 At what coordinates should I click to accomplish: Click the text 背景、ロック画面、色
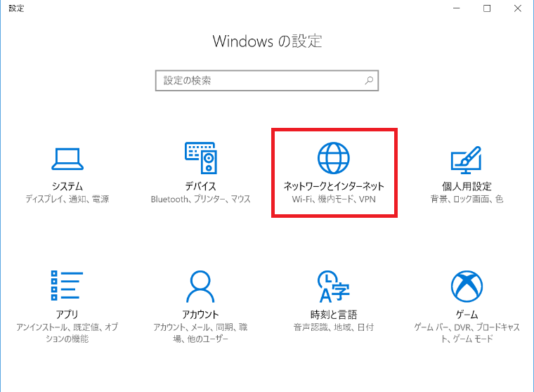point(467,199)
